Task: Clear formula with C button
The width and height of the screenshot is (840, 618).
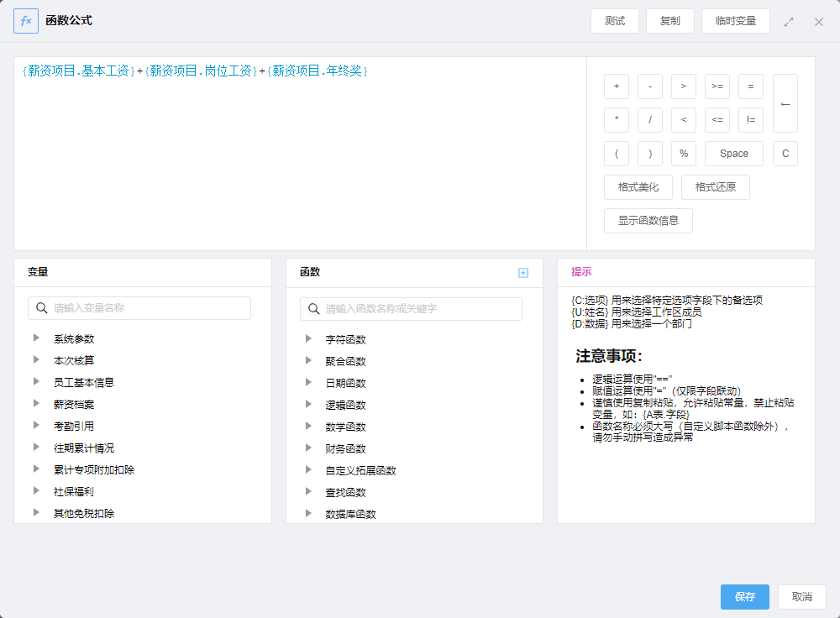Action: tap(785, 154)
